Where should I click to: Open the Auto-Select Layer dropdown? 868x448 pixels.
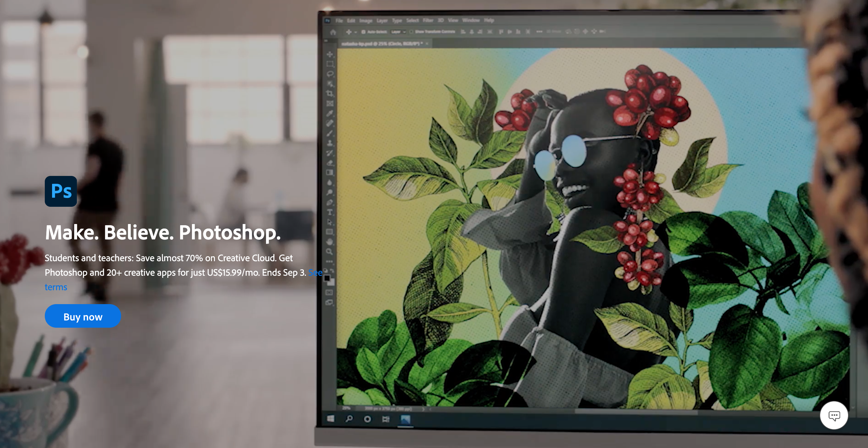pyautogui.click(x=398, y=32)
